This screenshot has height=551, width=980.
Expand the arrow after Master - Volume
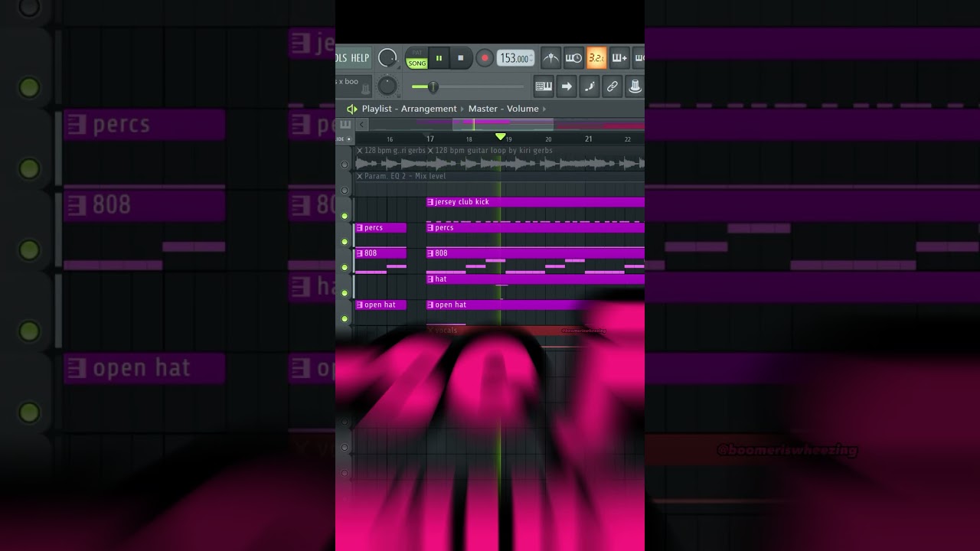click(x=545, y=109)
